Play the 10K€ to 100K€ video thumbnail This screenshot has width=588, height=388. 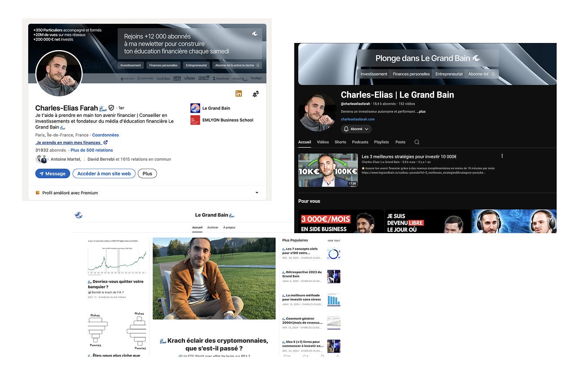click(328, 170)
